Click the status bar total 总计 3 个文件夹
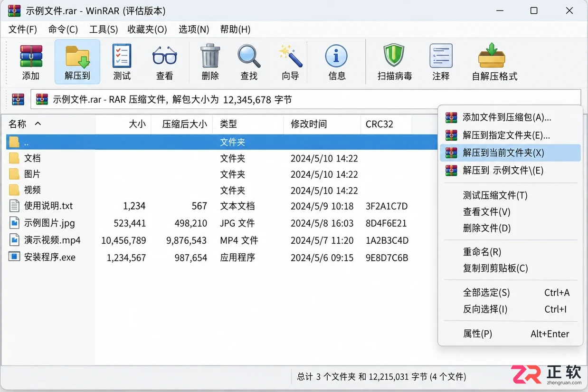The height and width of the screenshot is (392, 588). tap(326, 377)
